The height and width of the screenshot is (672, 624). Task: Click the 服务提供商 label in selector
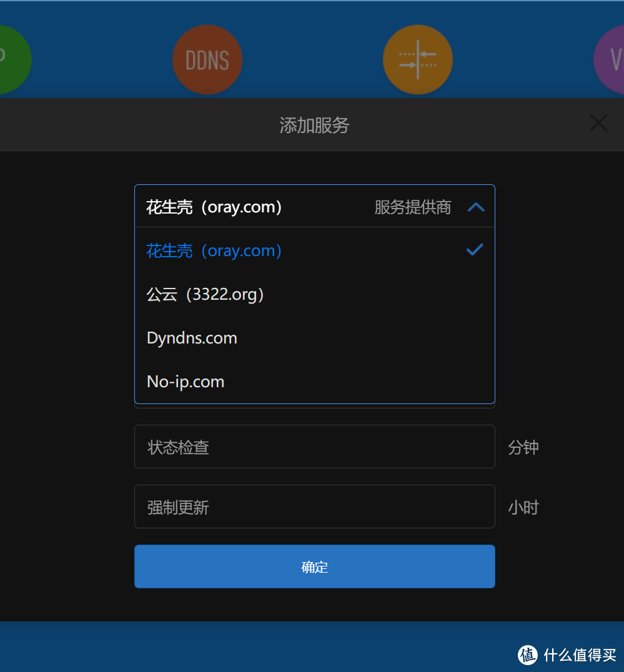(413, 207)
